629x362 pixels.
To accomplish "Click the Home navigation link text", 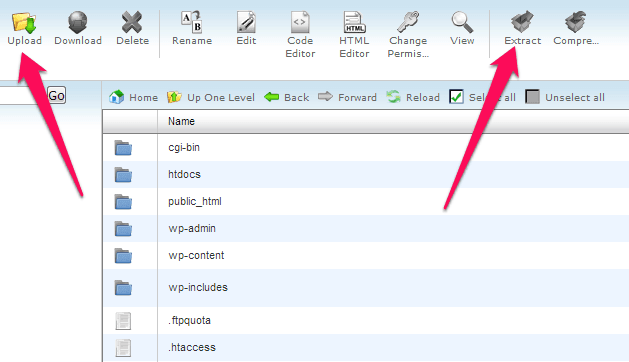I will tap(143, 98).
